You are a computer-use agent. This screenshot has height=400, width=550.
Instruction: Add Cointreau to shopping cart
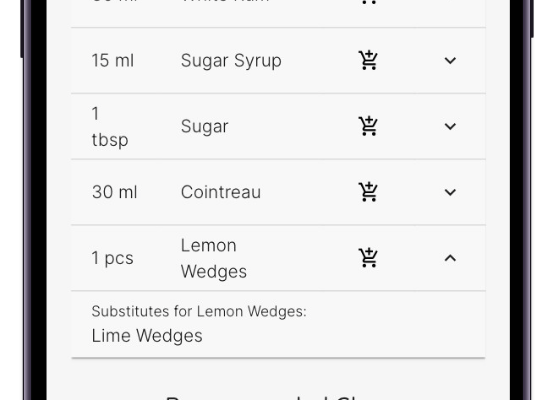tap(368, 192)
